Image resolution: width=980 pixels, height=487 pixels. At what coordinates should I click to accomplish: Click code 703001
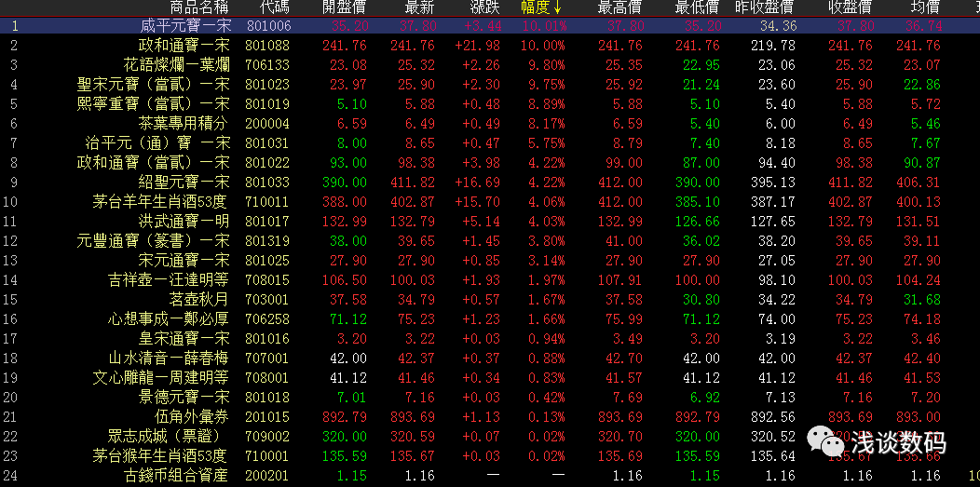coord(268,299)
